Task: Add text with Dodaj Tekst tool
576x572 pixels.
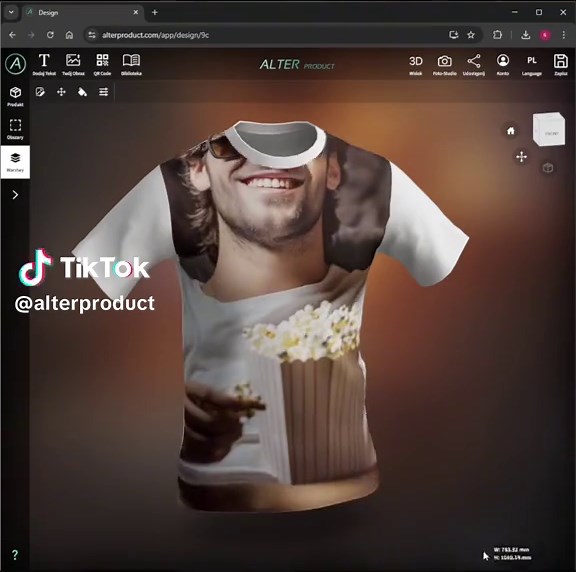Action: coord(44,64)
